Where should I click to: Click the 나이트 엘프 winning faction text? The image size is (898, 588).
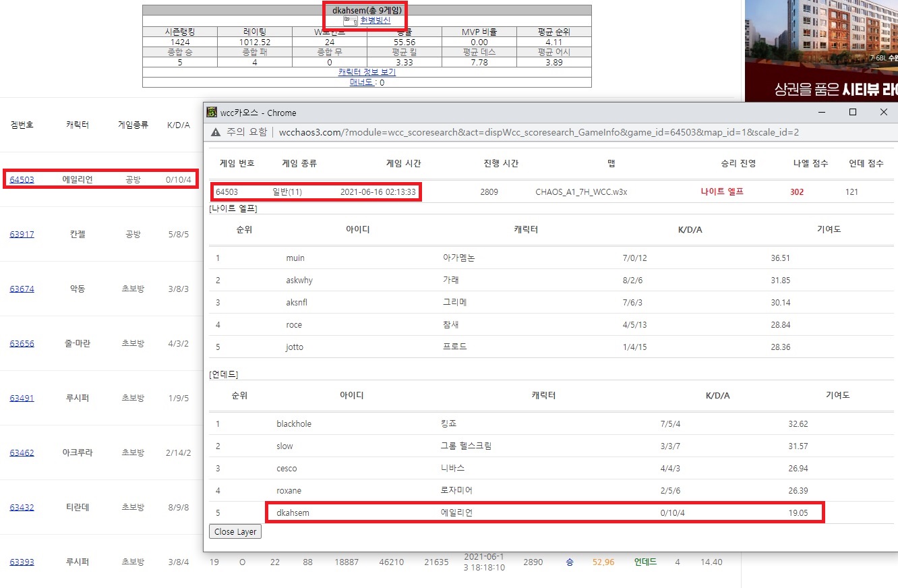tap(722, 192)
